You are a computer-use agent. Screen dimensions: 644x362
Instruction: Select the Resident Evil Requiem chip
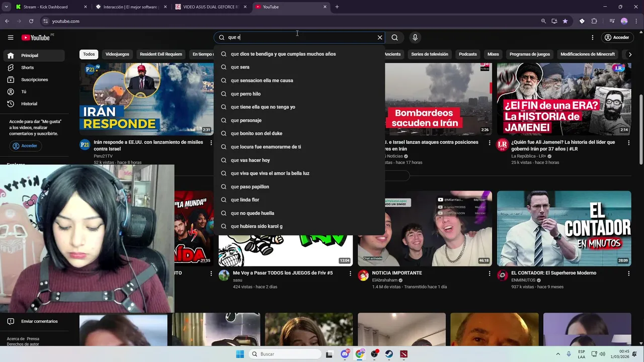(x=161, y=54)
